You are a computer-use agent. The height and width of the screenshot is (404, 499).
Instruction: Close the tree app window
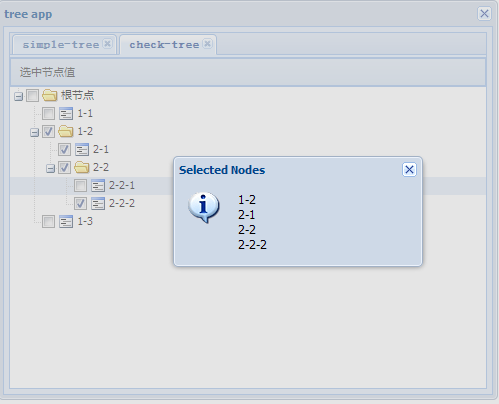point(484,14)
